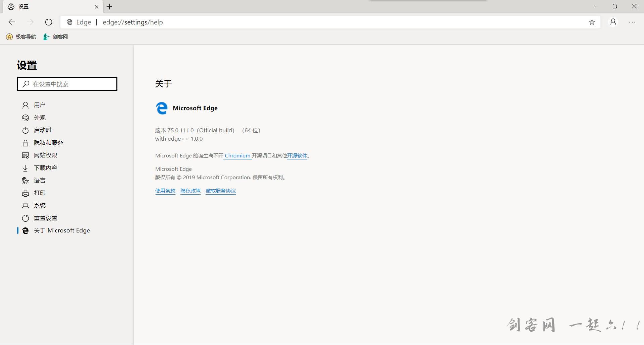Click the 'Microsoft Edge' product name heading
Screen dimensions: 644x345
pyautogui.click(x=195, y=108)
